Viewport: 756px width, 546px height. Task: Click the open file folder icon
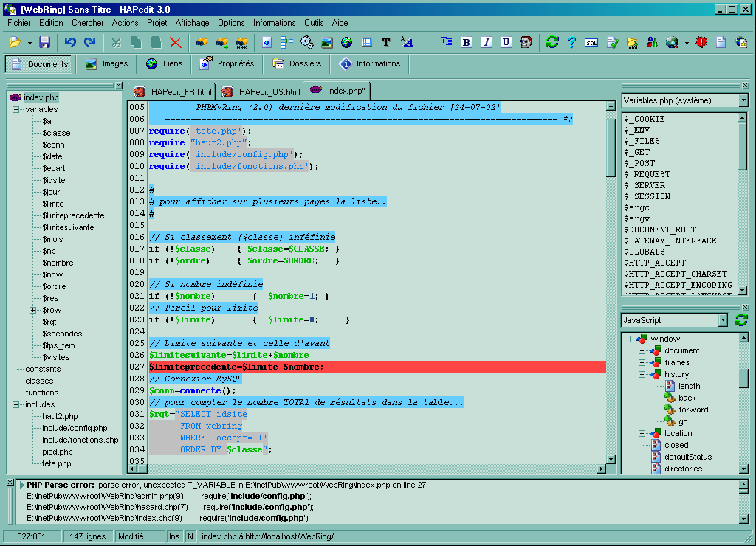click(x=16, y=42)
